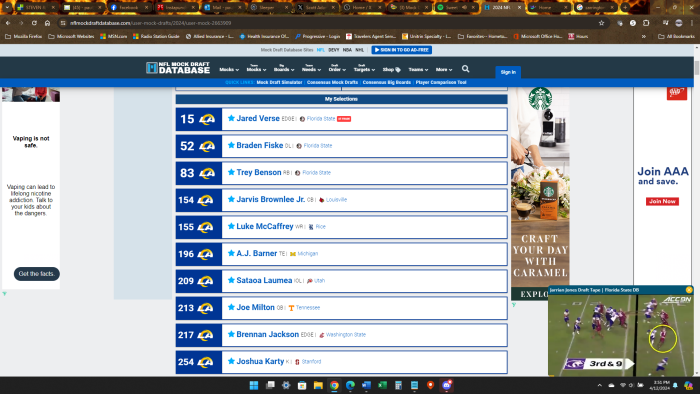
Task: Open the All Bookmarks folder
Action: tap(677, 37)
